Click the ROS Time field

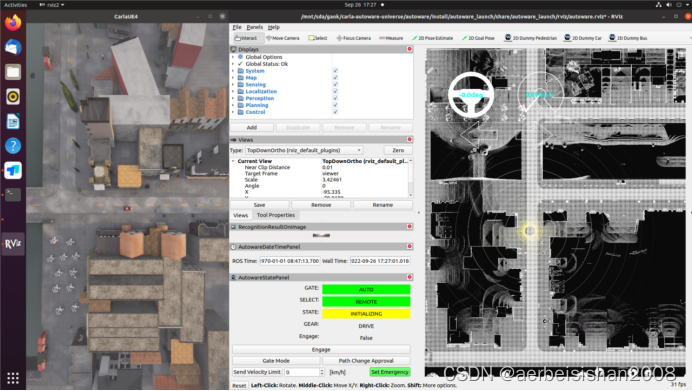(290, 261)
